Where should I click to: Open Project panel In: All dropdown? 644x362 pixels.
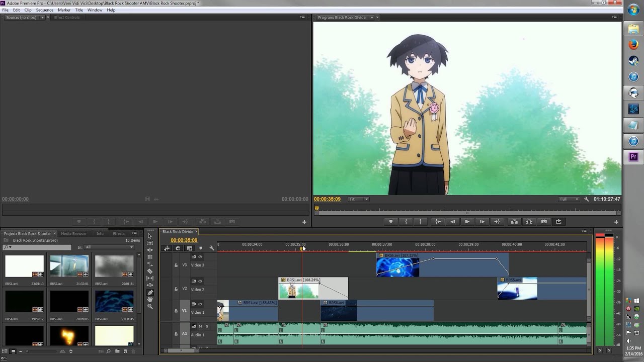(109, 247)
